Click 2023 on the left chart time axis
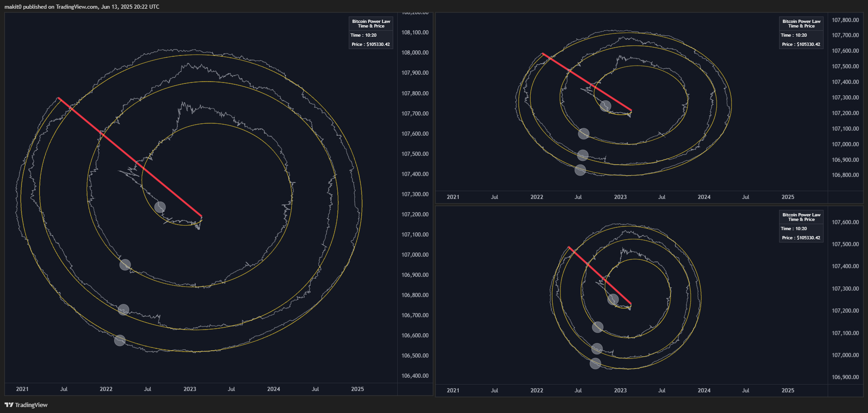 click(190, 389)
